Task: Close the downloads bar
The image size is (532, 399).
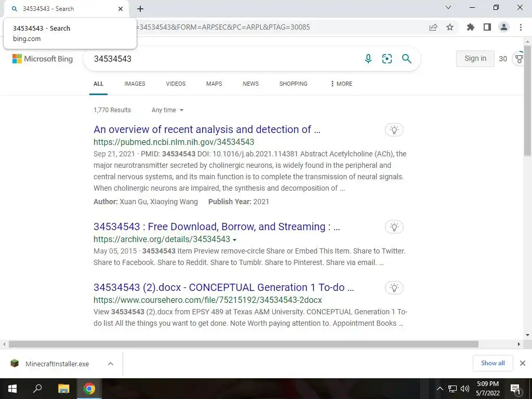Action: [523, 363]
